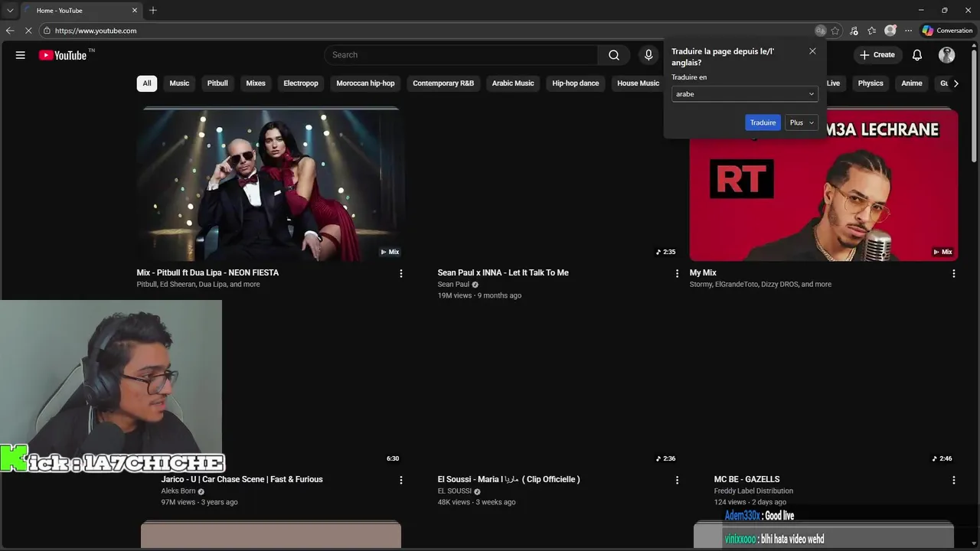Close the translate popup
The height and width of the screenshot is (551, 980).
click(812, 51)
